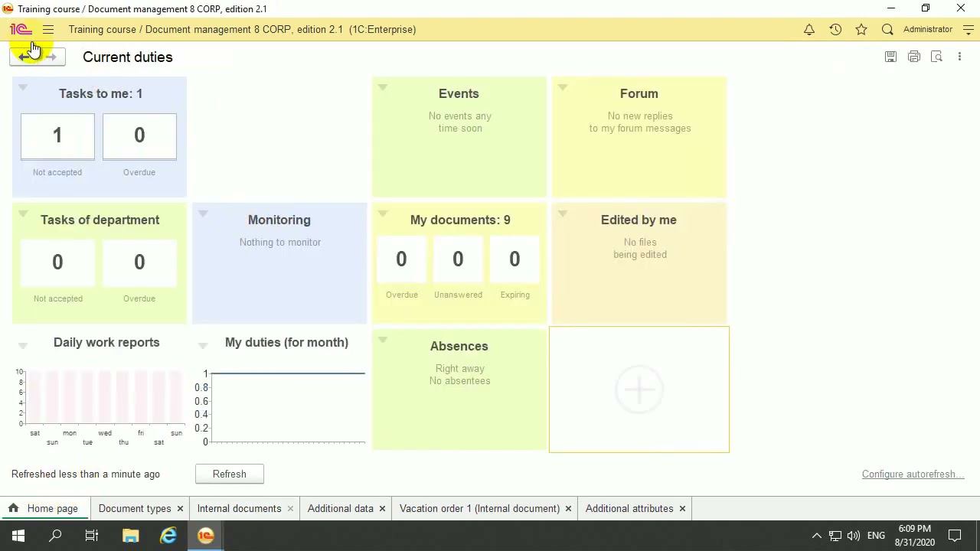Expand the Tasks of department menu arrow
The image size is (980, 551).
tap(23, 214)
